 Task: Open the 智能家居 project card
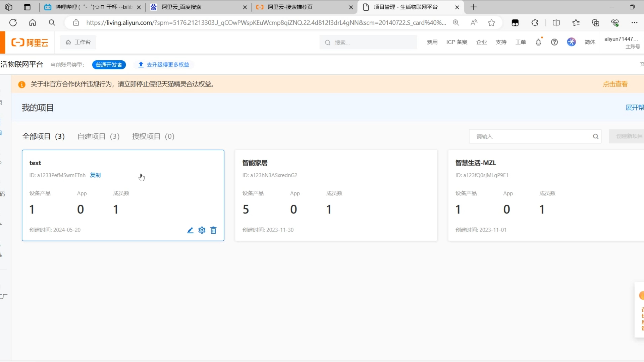tap(336, 195)
